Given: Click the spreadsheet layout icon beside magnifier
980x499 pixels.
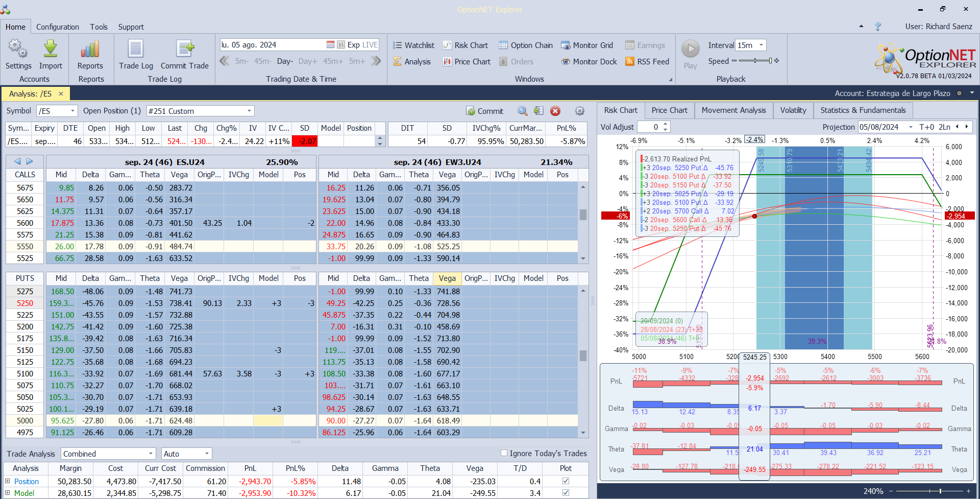Looking at the screenshot, I should (538, 111).
